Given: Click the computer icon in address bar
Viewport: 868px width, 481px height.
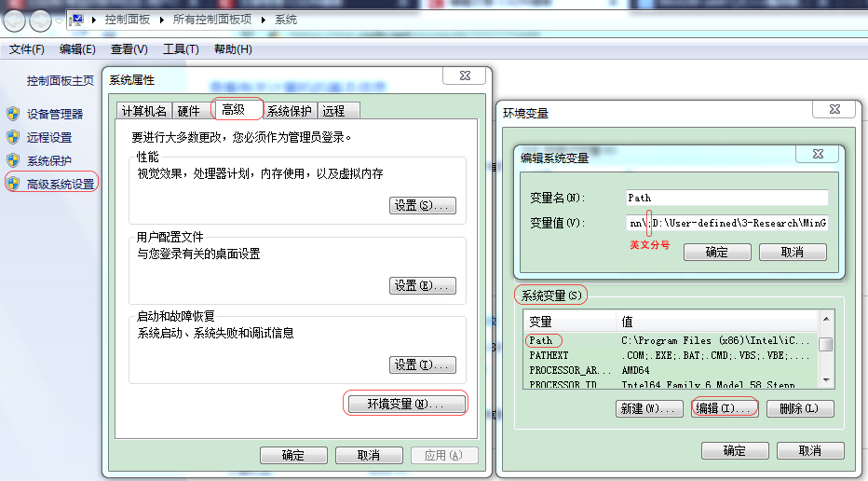Looking at the screenshot, I should [77, 21].
